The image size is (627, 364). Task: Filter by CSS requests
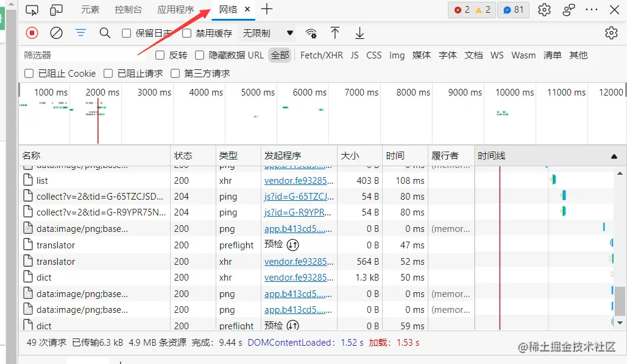pos(374,55)
